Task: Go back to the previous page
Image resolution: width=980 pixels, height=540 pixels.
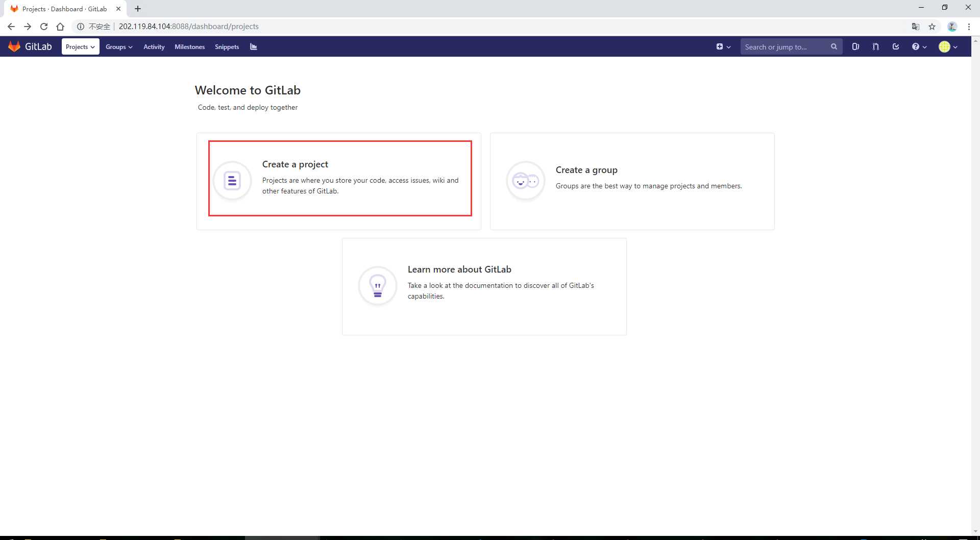Action: (x=11, y=27)
